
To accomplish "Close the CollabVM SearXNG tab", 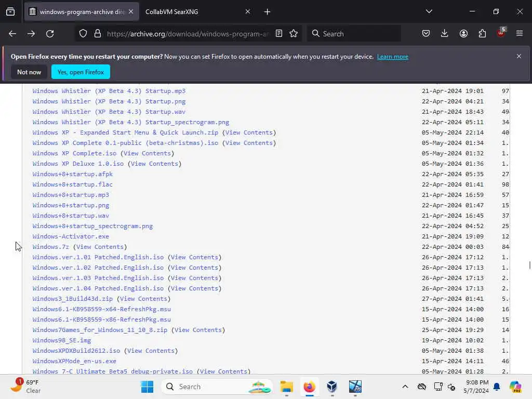I will click(x=248, y=12).
